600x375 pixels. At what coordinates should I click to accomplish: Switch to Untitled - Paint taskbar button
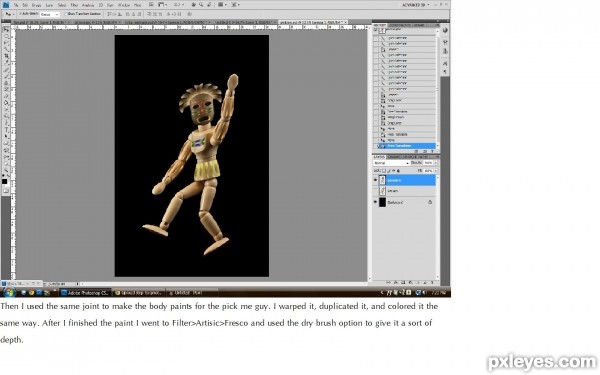(x=192, y=293)
